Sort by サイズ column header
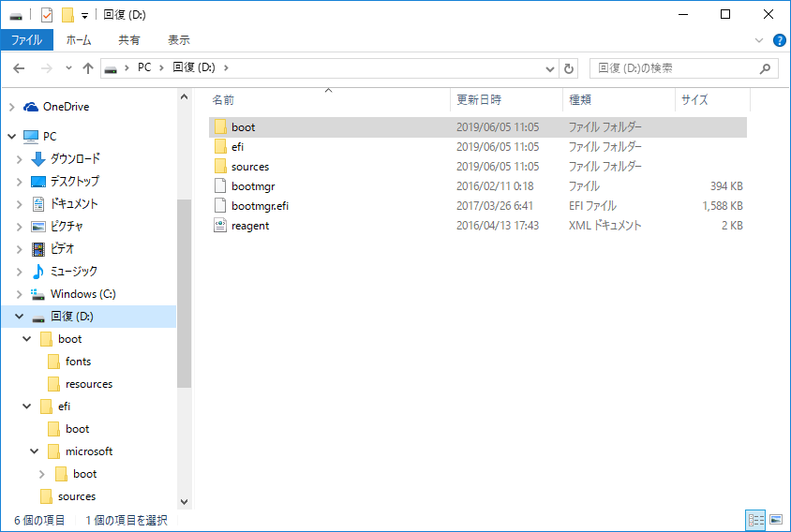 tap(712, 100)
